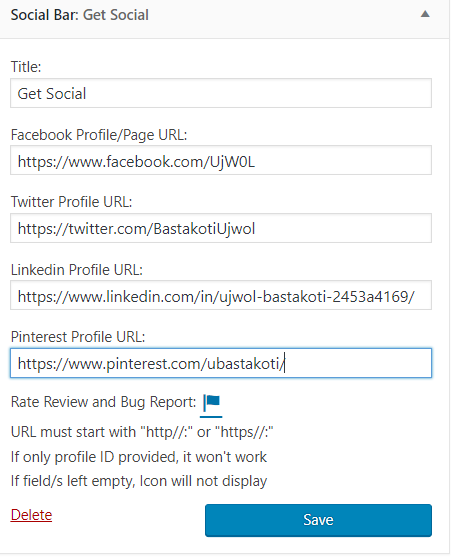Select the Twitter Profile URL field
451x558 pixels.
[221, 228]
